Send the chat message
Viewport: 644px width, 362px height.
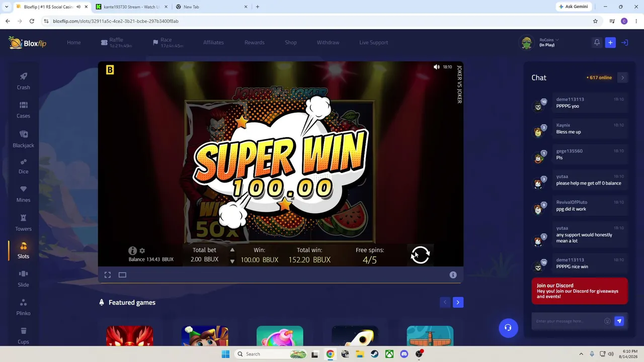coord(619,321)
